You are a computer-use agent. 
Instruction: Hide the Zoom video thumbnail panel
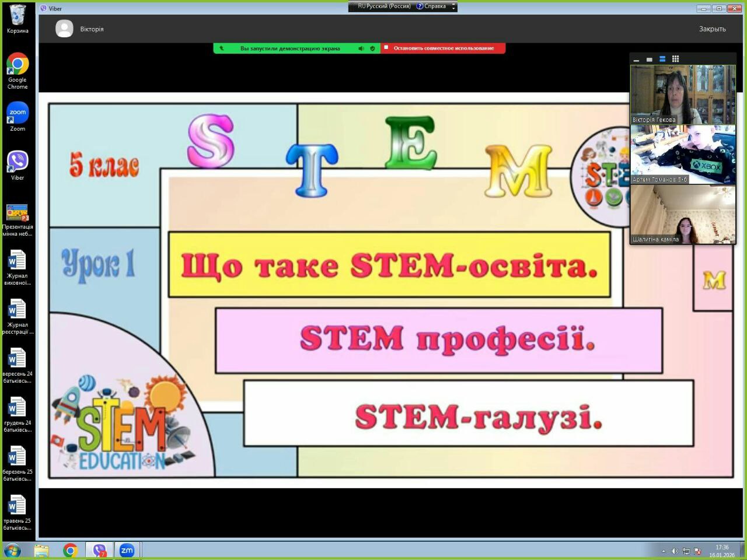(x=636, y=60)
